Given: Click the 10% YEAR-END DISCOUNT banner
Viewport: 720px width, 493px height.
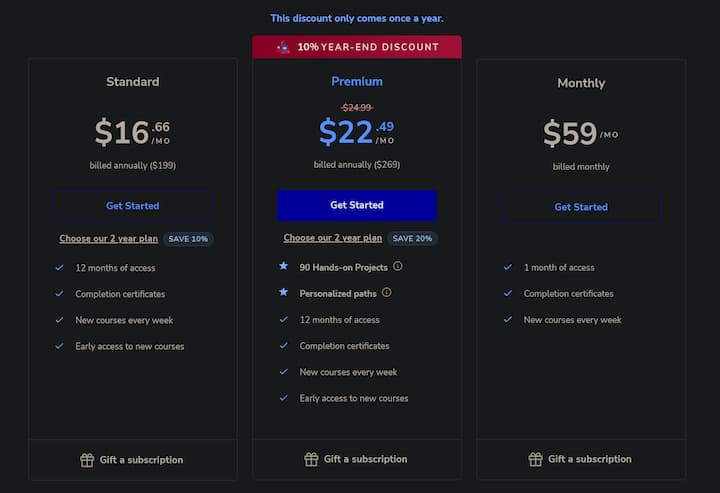Looking at the screenshot, I should click(357, 47).
